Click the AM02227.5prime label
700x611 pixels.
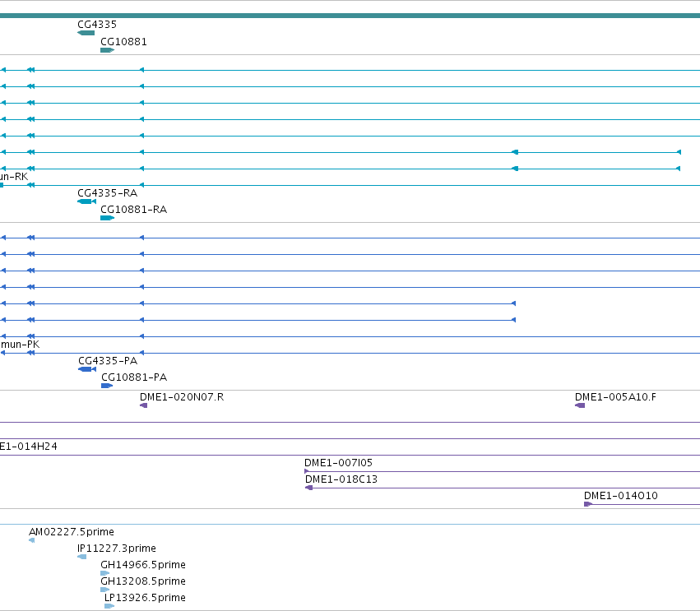click(x=72, y=532)
